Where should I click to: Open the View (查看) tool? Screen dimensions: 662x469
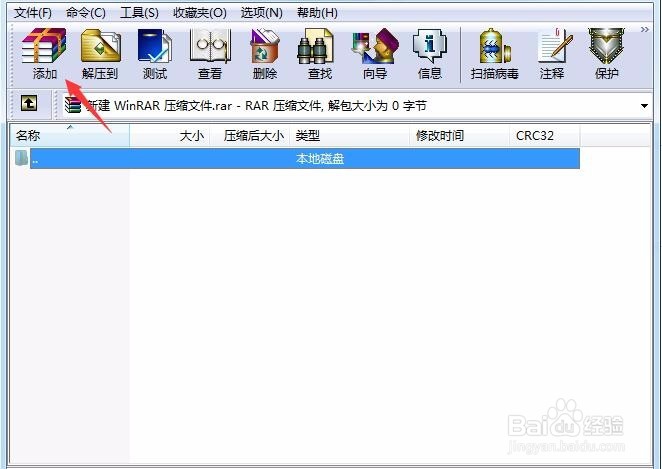click(x=210, y=54)
